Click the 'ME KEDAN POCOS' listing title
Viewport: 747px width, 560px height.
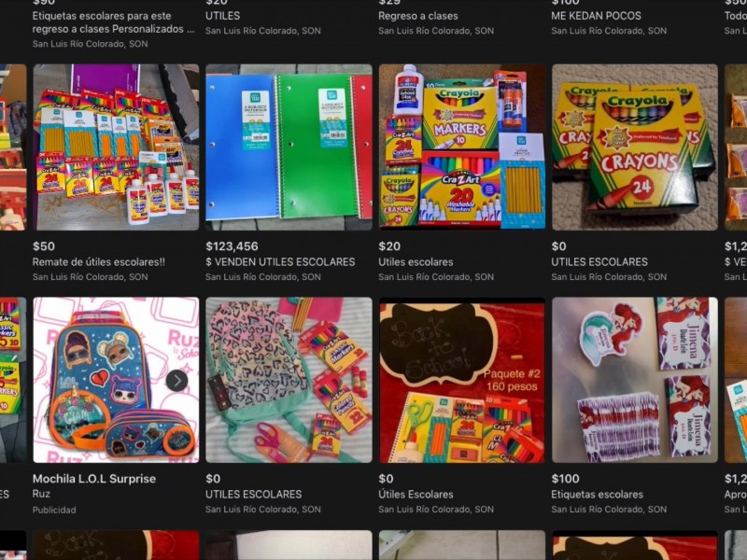tap(596, 16)
